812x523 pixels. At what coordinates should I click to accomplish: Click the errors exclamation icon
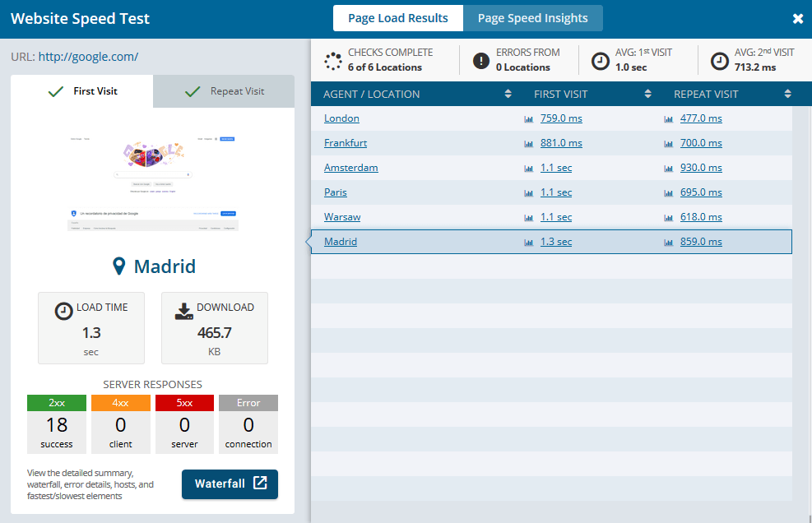(481, 61)
